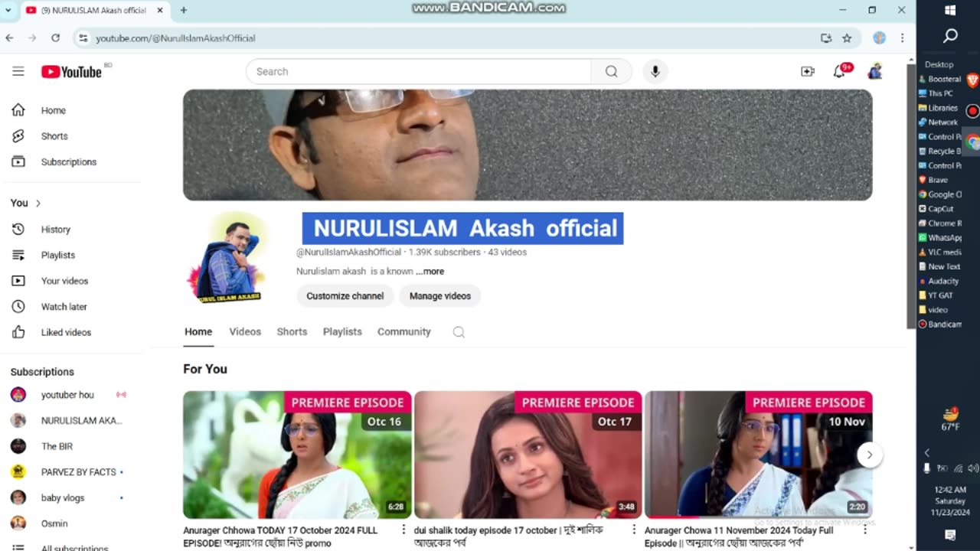Show hidden tray icons chevron
The height and width of the screenshot is (551, 980).
926,453
